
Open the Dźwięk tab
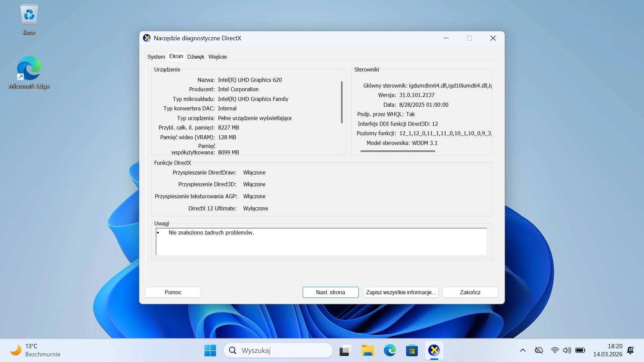click(x=195, y=56)
